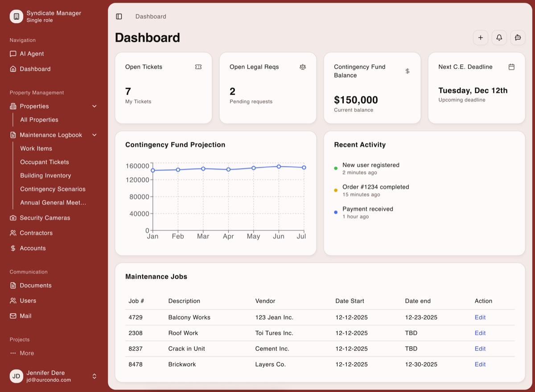Click the 12-30-2025 end date cell
Image resolution: width=535 pixels, height=392 pixels.
(421, 364)
